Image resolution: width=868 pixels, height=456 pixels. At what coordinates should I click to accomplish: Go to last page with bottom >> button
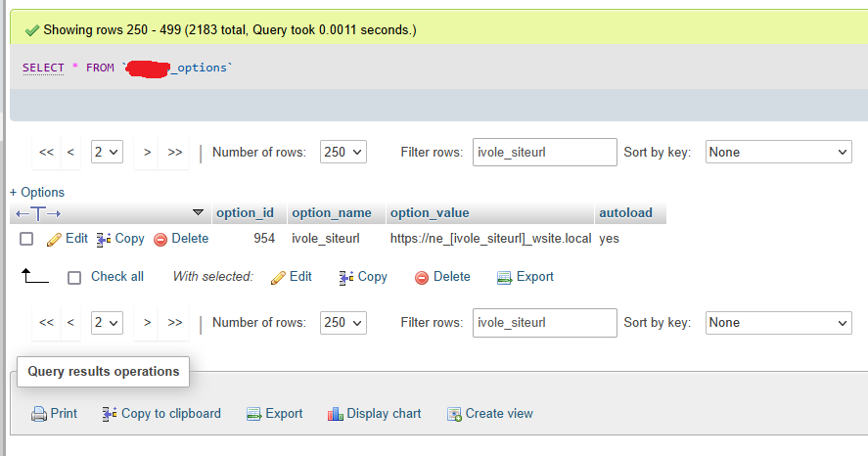175,323
